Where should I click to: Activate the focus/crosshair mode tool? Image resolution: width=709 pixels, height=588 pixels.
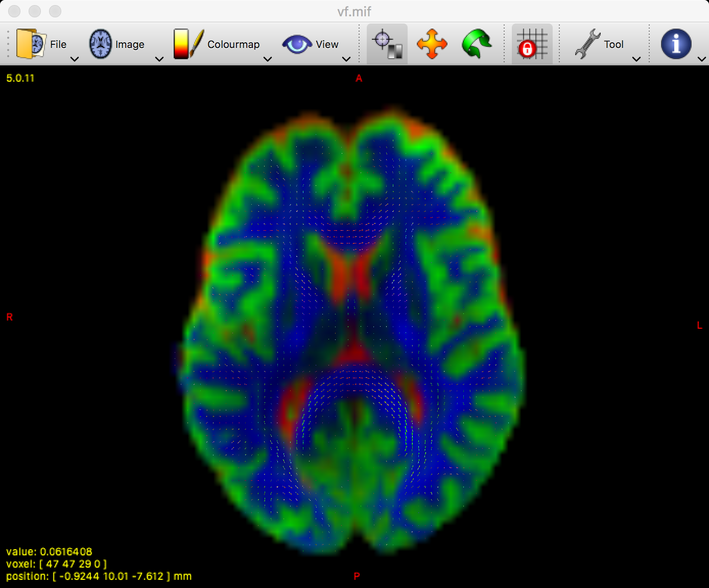387,44
